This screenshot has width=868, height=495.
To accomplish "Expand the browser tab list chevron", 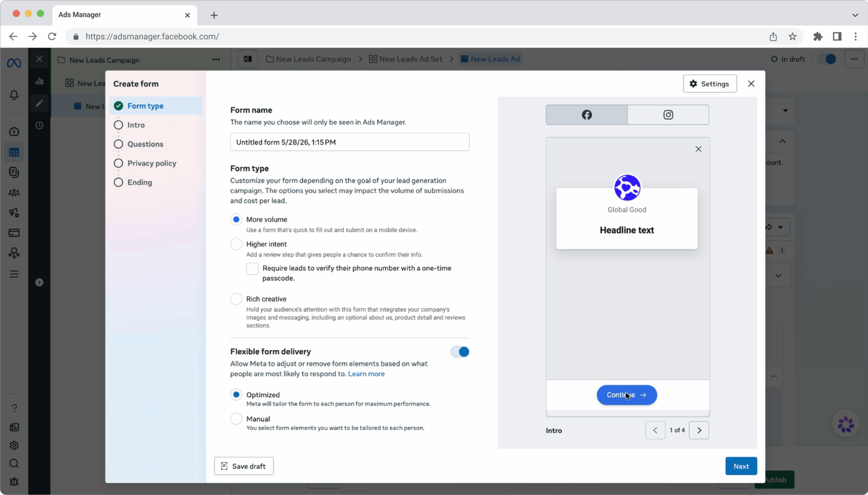I will tap(855, 15).
